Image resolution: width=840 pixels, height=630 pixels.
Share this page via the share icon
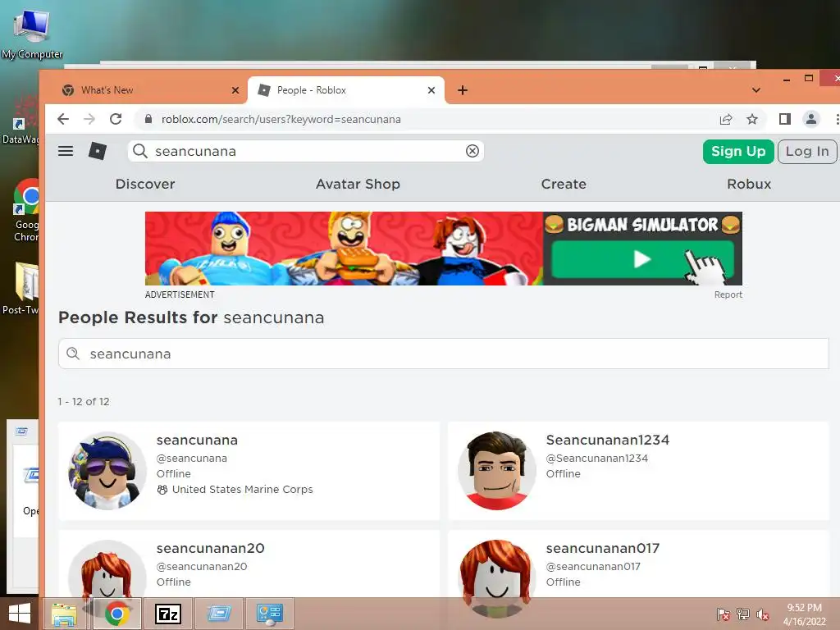click(x=726, y=119)
